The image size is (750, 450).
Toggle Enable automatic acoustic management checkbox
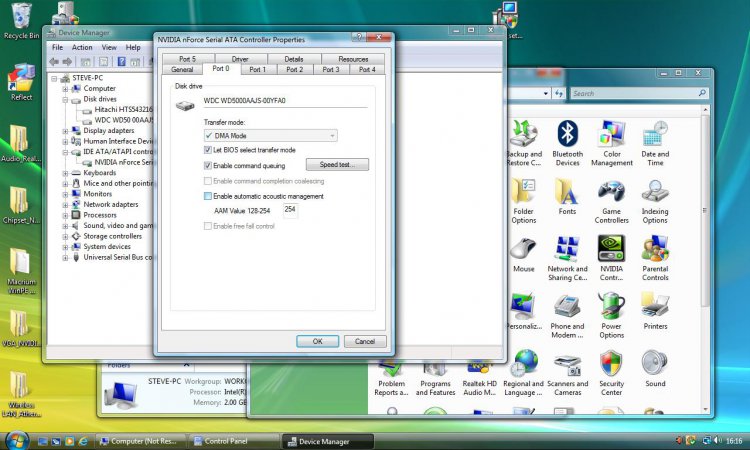[208, 196]
